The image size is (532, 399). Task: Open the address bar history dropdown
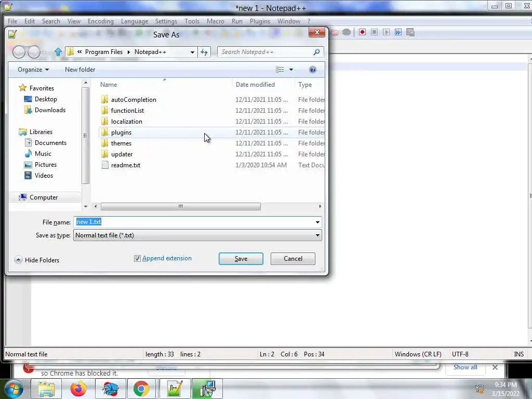tap(192, 52)
